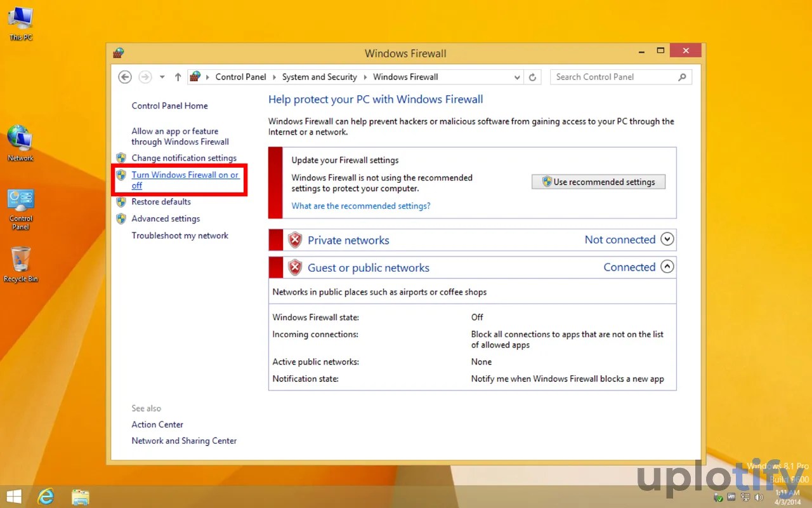
Task: Open This PC desktop icon
Action: pyautogui.click(x=20, y=23)
